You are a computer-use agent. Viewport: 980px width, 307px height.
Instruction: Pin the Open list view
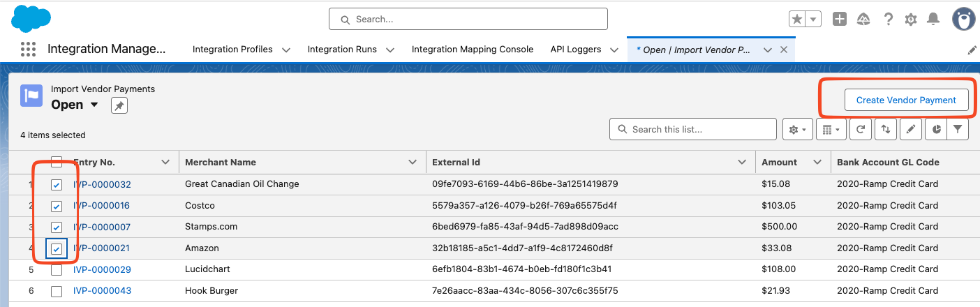(x=119, y=106)
